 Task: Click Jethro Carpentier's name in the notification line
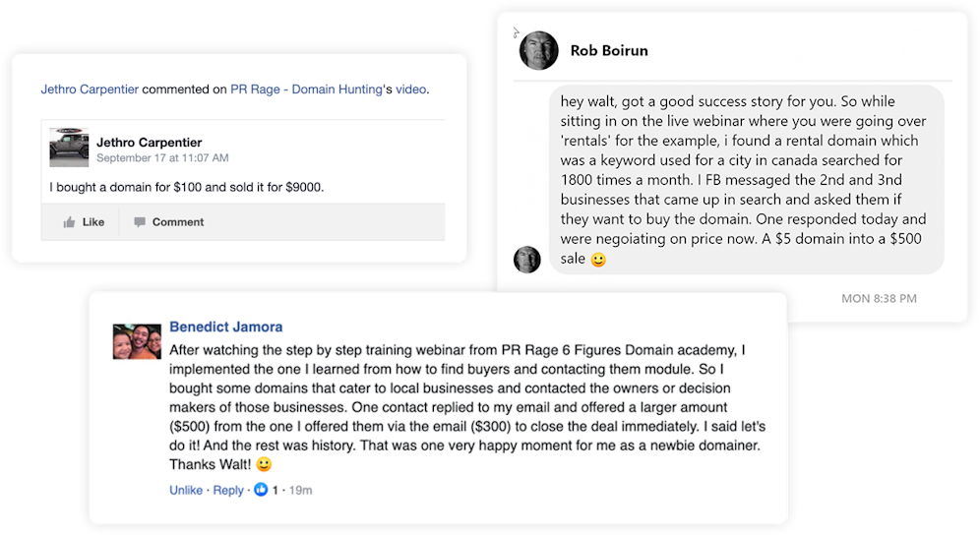point(90,89)
